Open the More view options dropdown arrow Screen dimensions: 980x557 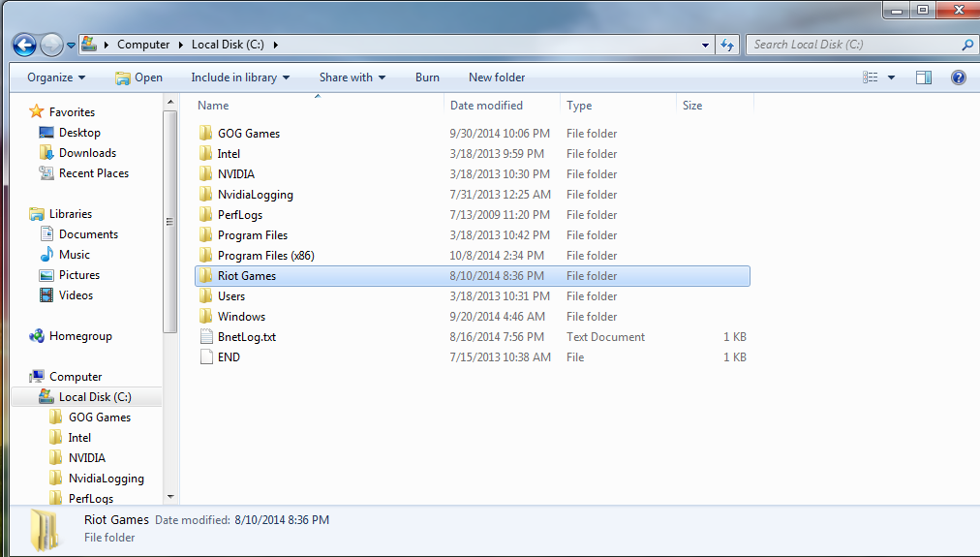(x=891, y=77)
